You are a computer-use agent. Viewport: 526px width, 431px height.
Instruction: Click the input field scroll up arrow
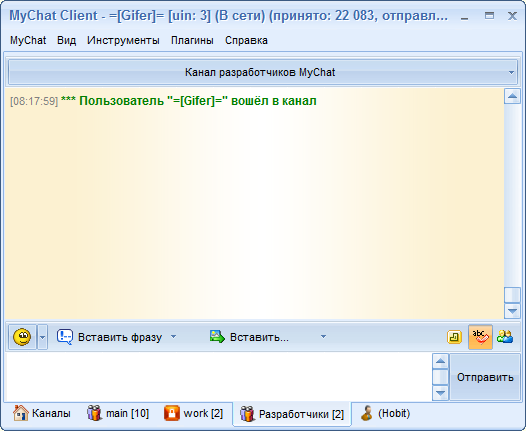click(440, 361)
